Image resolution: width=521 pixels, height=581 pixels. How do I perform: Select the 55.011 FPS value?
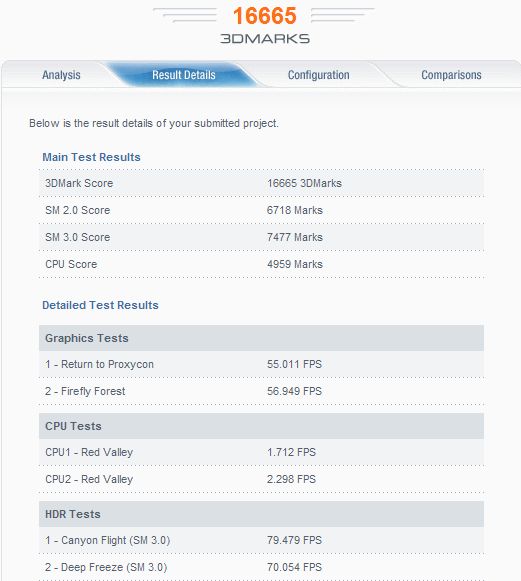[294, 364]
